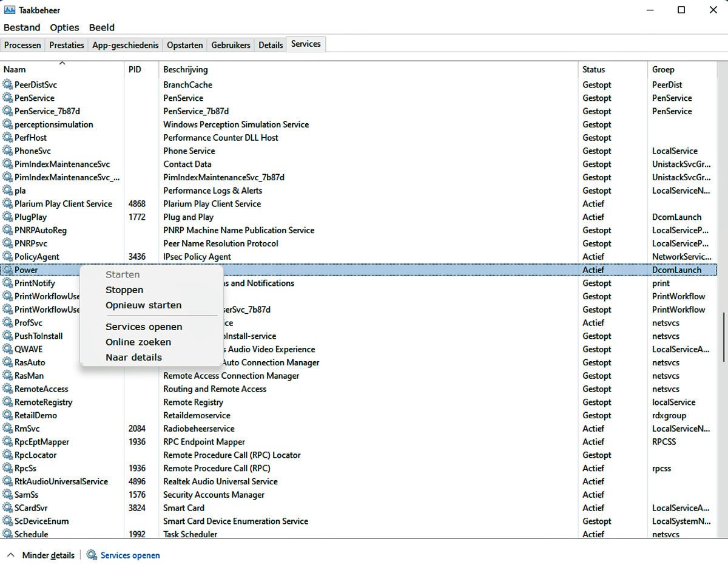
Task: Click the vertical scrollbar thumb
Action: (x=723, y=338)
